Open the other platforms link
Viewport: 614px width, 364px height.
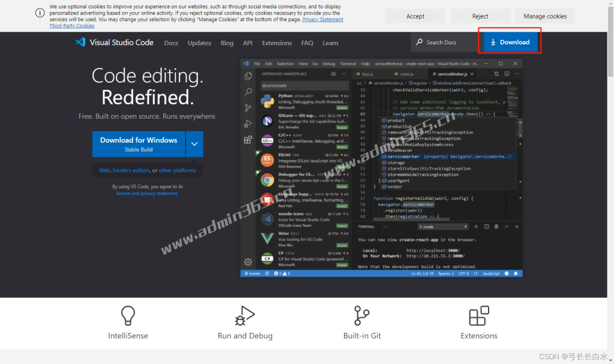(x=178, y=170)
